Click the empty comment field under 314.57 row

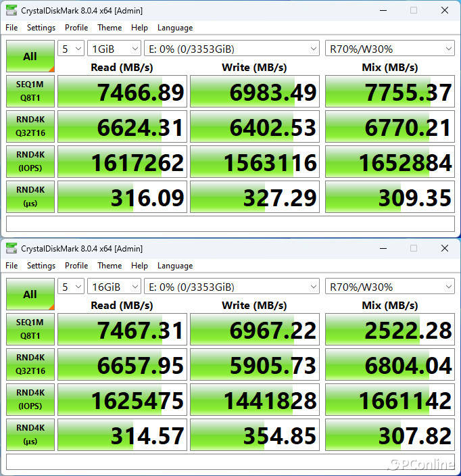(x=230, y=462)
